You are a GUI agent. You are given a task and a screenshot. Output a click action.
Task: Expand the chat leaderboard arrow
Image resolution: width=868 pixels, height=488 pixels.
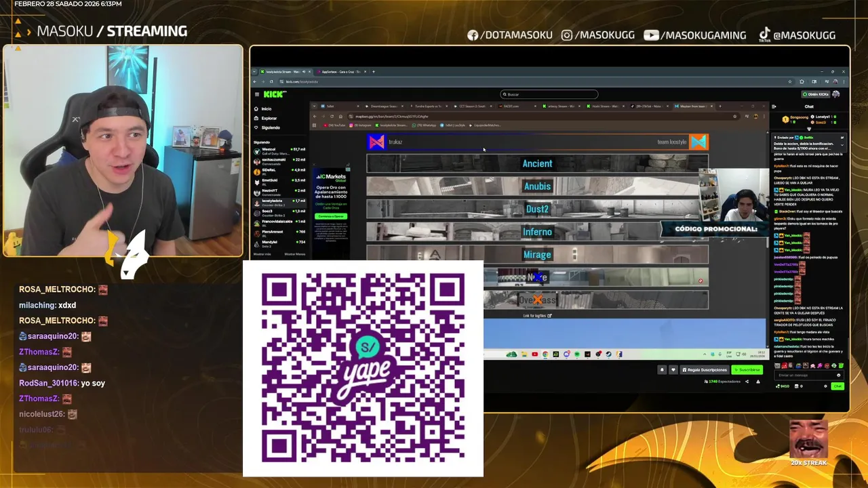click(x=809, y=129)
